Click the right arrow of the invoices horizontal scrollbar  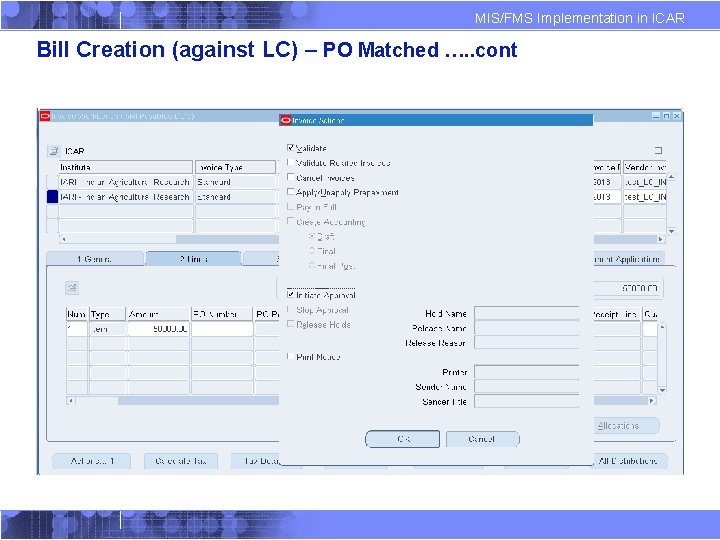click(x=661, y=239)
